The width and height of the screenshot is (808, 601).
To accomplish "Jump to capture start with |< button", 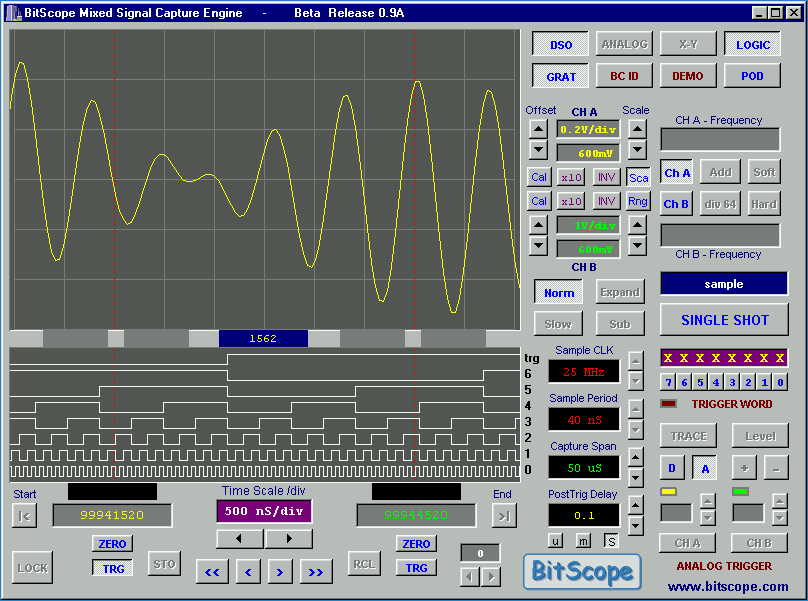I will 23,515.
